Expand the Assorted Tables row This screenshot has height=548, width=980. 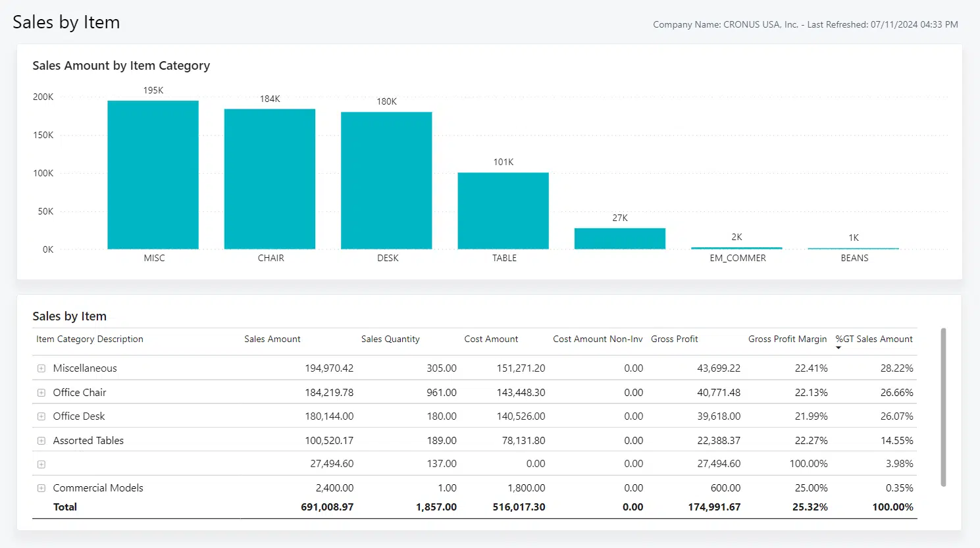[x=41, y=441]
